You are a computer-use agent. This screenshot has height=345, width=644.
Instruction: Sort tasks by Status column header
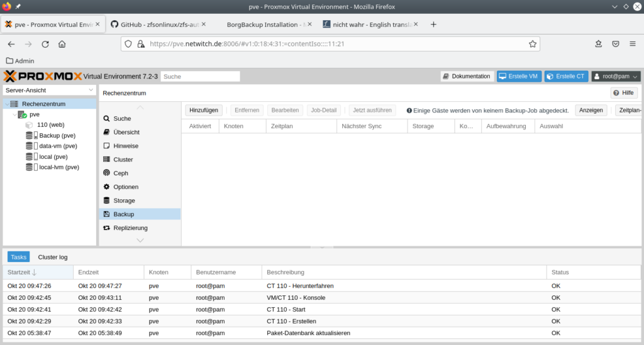(594, 272)
